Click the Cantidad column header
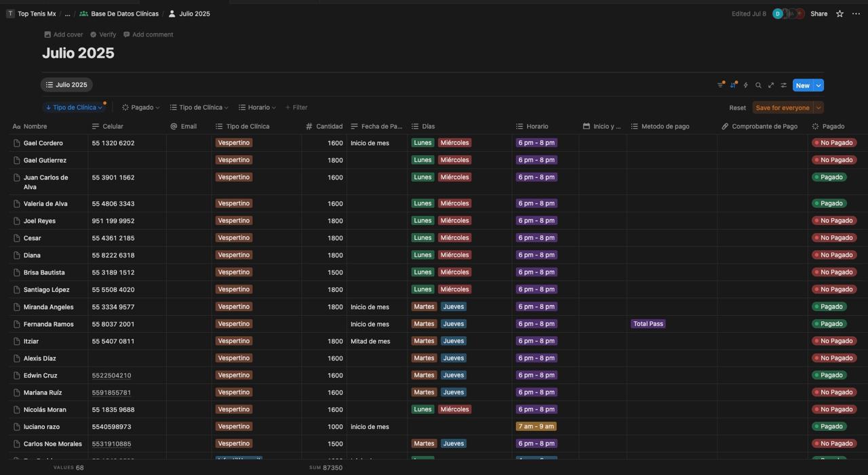The width and height of the screenshot is (868, 475). tap(328, 127)
